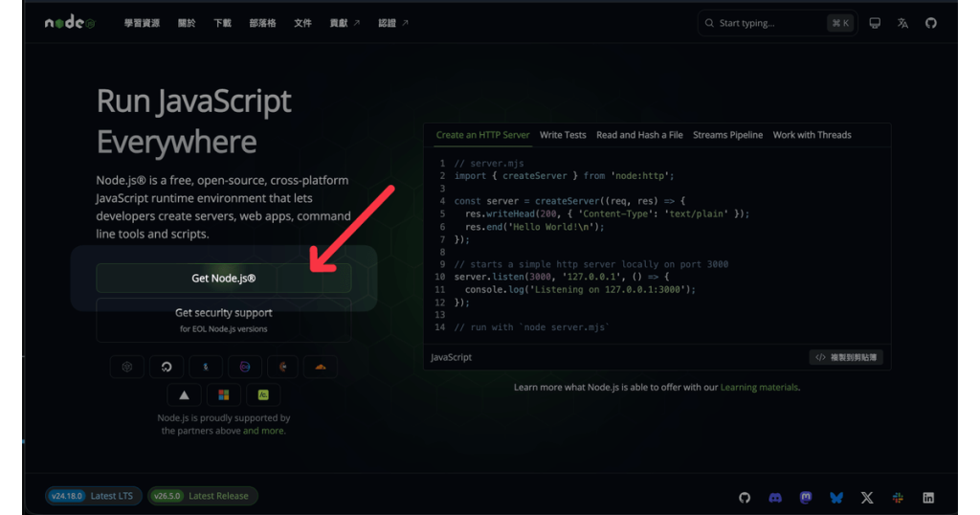Click the "res.end('Hello World!\n')" code line
Screen dimensions: 980x515
(x=534, y=227)
